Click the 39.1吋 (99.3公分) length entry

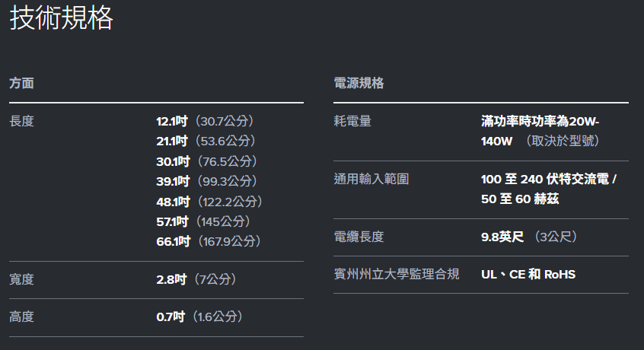click(x=207, y=181)
